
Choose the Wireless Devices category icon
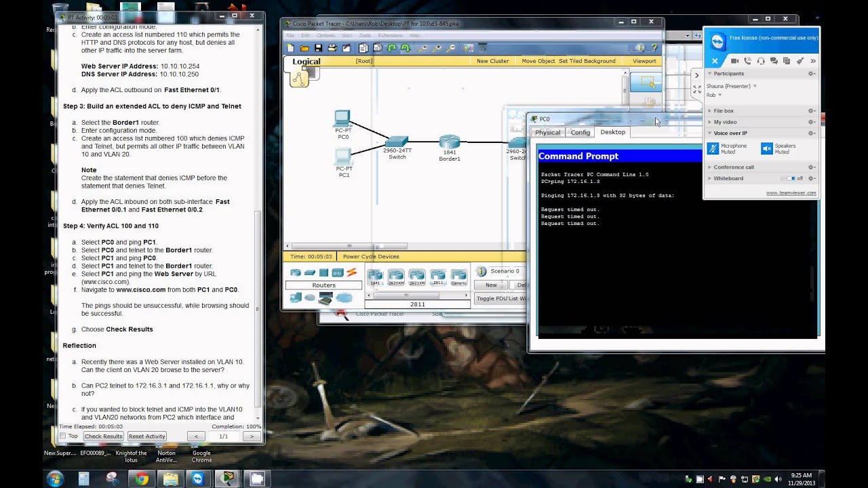click(x=338, y=272)
